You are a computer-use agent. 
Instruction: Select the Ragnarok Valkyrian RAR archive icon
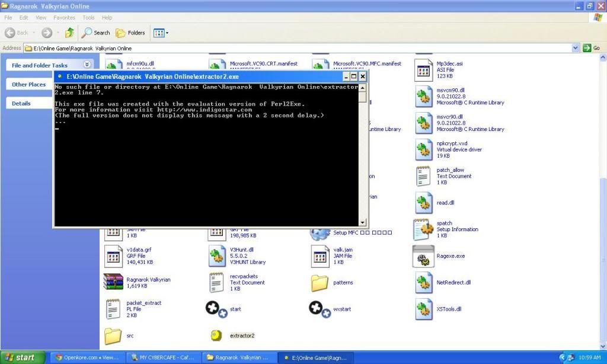tap(113, 282)
